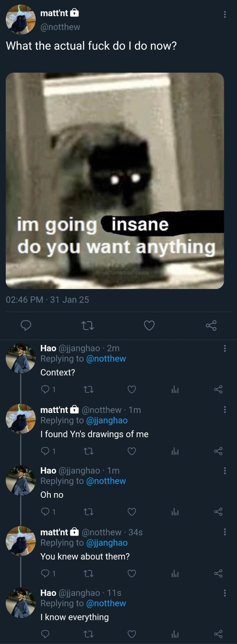This screenshot has width=237, height=644.
Task: Open matt'nt's profile picture in header
Action: click(x=21, y=19)
